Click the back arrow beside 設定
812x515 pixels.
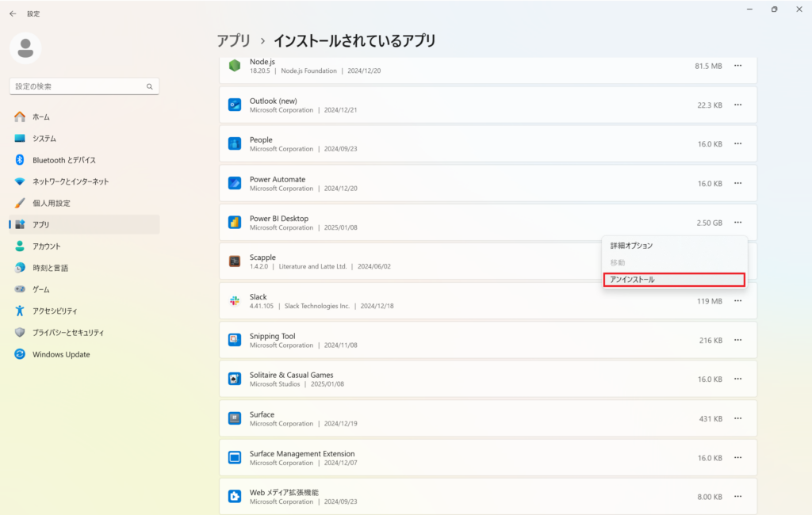[13, 14]
